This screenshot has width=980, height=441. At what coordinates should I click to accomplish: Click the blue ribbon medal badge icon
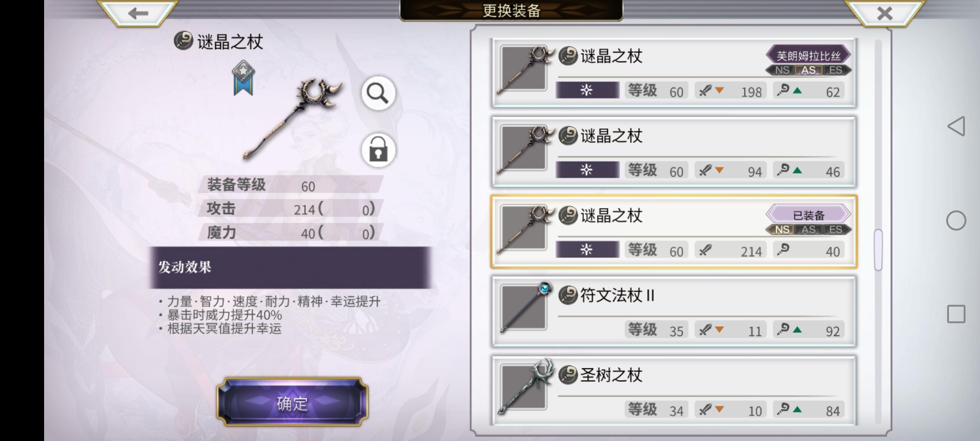coord(243,78)
